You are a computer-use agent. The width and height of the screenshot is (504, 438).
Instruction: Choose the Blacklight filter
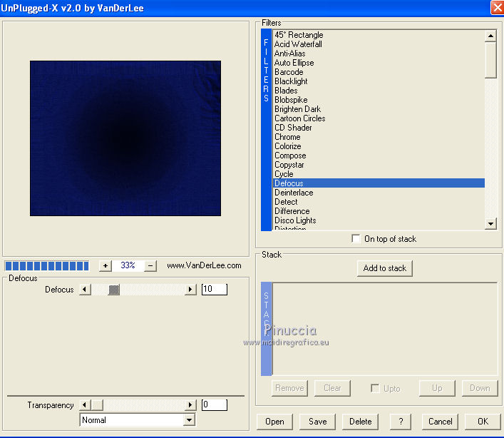pyautogui.click(x=291, y=81)
